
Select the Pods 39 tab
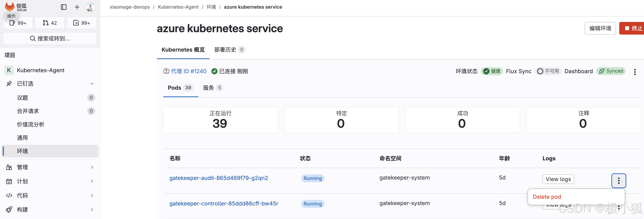180,88
